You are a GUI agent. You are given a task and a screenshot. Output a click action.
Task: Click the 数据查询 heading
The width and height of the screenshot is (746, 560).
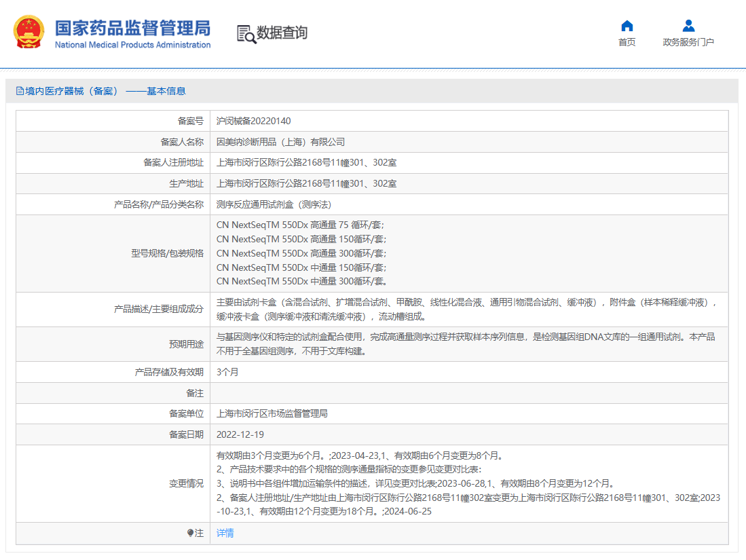tap(282, 33)
